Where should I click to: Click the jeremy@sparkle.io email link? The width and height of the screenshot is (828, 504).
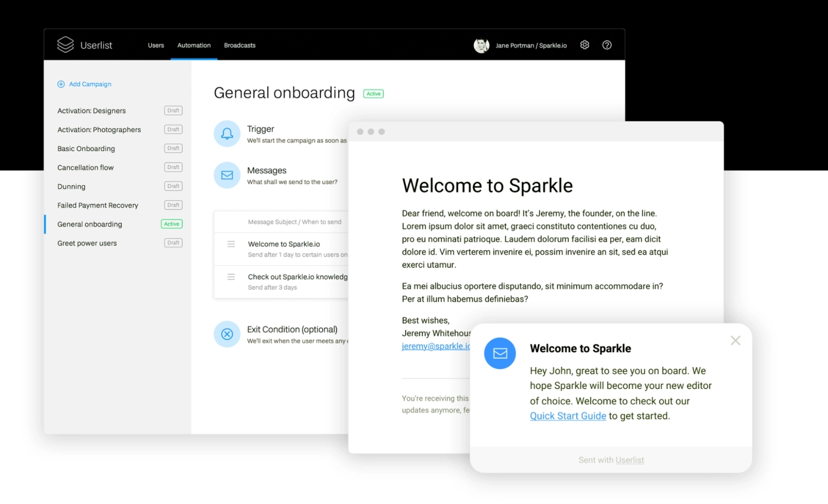click(x=435, y=346)
